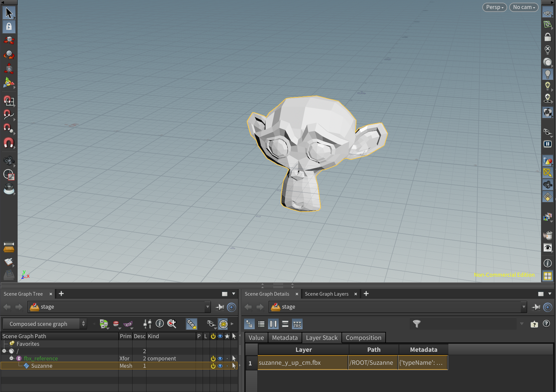Switch to the Scene Graph Tree tab
This screenshot has height=392, width=556.
[x=23, y=294]
